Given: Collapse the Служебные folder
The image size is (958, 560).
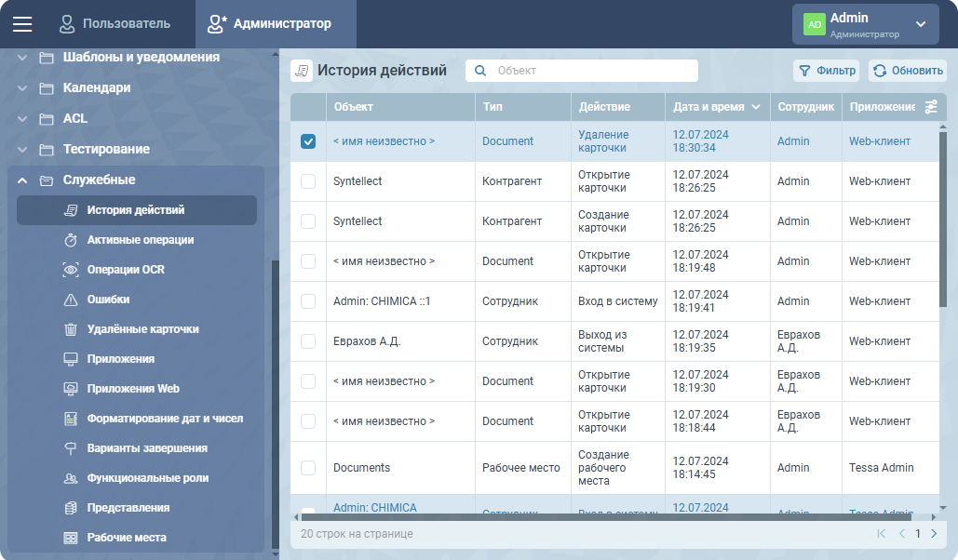Looking at the screenshot, I should pos(22,180).
